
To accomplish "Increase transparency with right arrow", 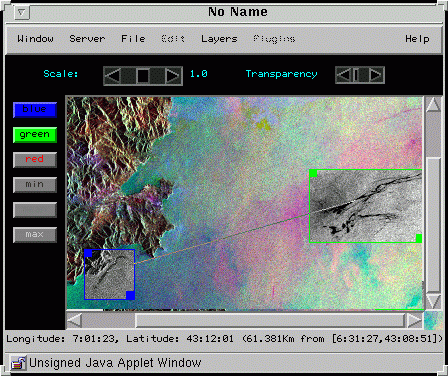I will pyautogui.click(x=376, y=75).
